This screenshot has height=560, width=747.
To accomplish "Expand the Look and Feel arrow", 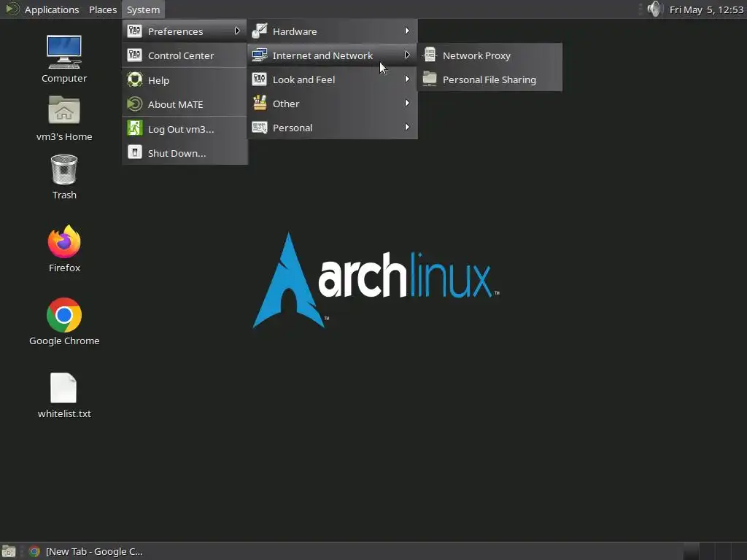I will pyautogui.click(x=407, y=79).
